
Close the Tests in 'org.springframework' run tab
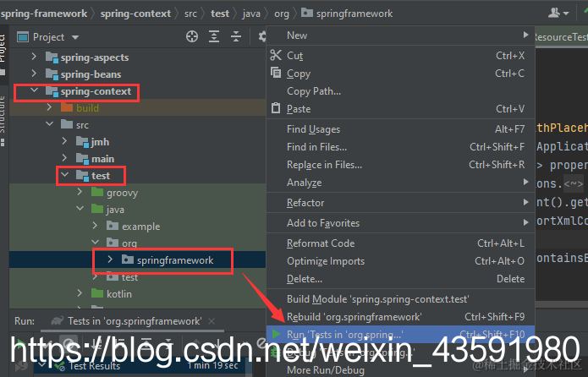click(x=212, y=321)
